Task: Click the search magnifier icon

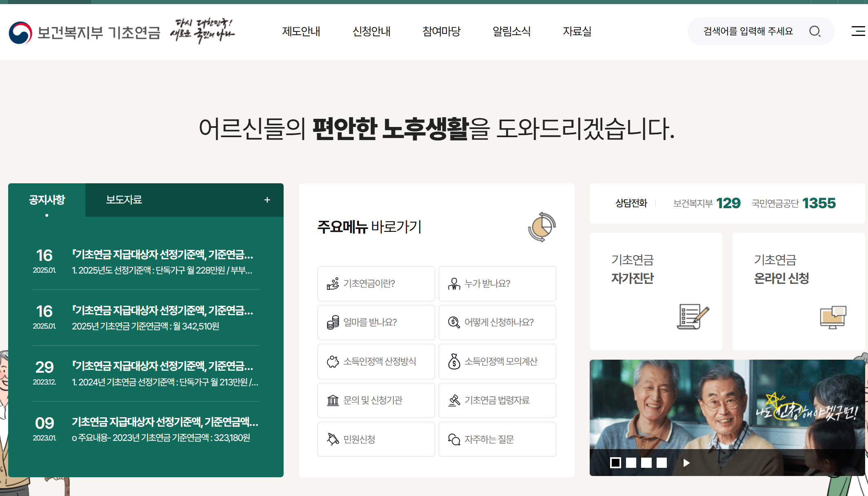Action: click(x=816, y=31)
